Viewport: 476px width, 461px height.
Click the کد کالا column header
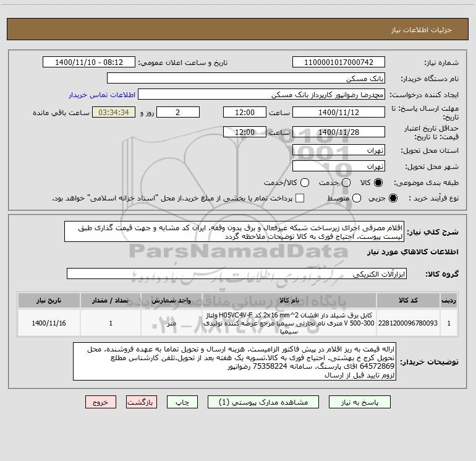(x=408, y=300)
